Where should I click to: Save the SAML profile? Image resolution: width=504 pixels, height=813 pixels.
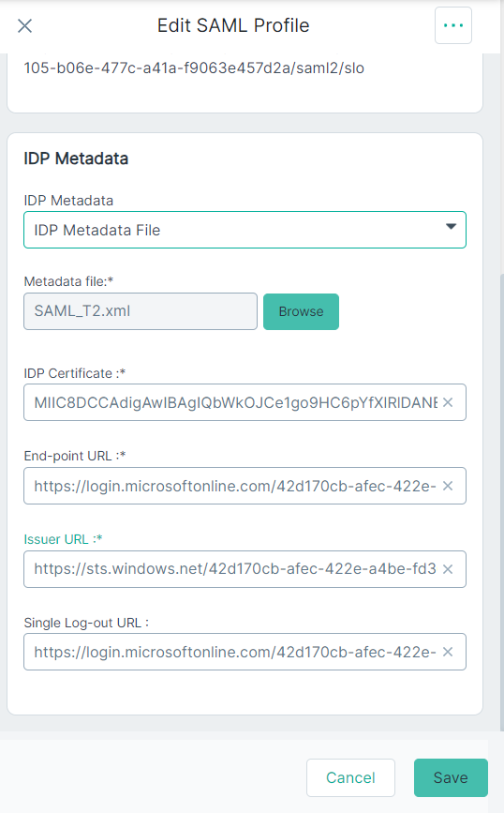pos(451,777)
